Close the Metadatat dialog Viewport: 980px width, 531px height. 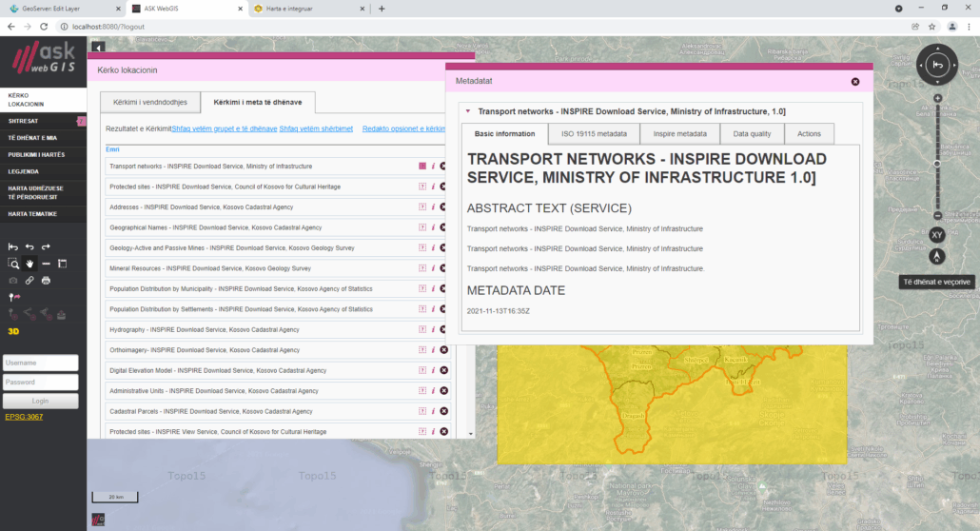855,82
